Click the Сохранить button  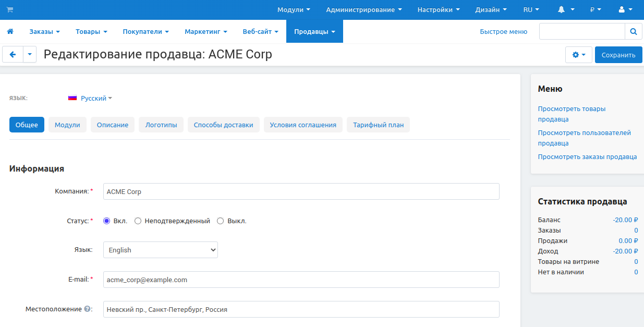[x=618, y=55]
